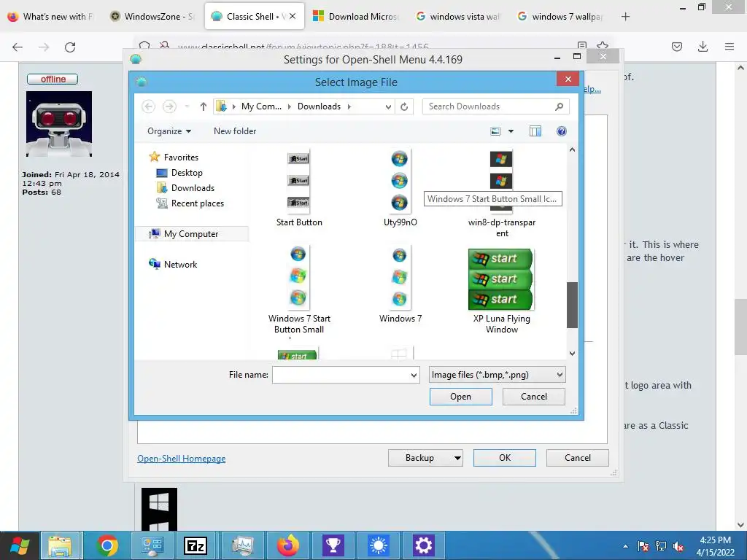The image size is (747, 560).
Task: Click the muted volume icon in the system tray
Action: 678,547
